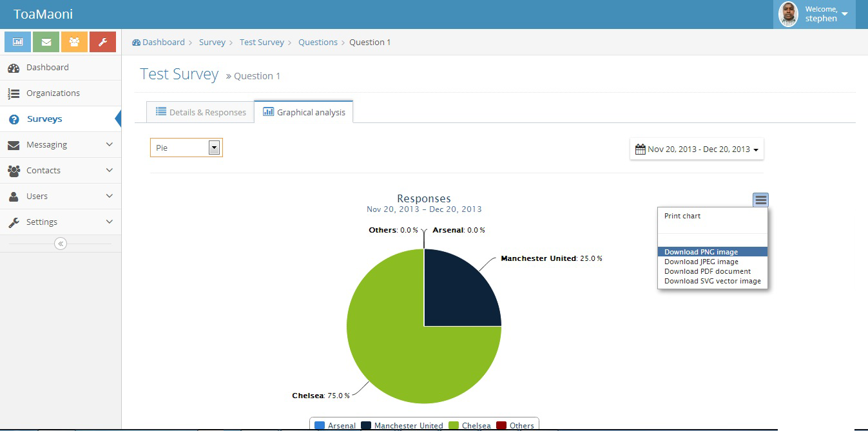Viewport: 868px width, 431px height.
Task: Expand the Settings submenu chevron
Action: 110,222
